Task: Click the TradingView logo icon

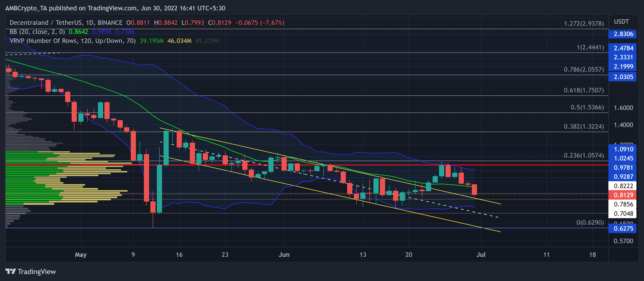Action: click(x=11, y=271)
